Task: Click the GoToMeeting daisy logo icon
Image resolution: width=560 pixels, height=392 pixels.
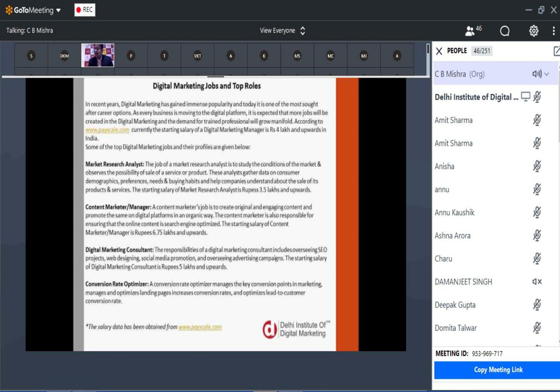Action: pyautogui.click(x=9, y=10)
